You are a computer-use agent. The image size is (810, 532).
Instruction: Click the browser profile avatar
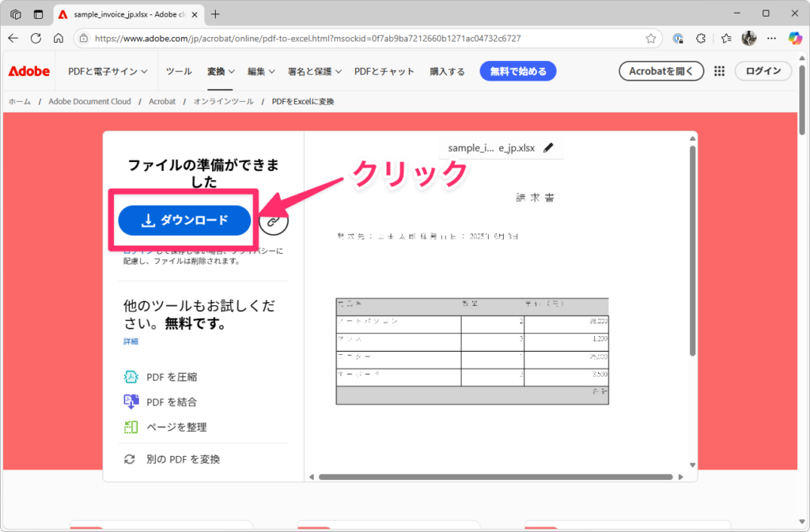coord(748,38)
